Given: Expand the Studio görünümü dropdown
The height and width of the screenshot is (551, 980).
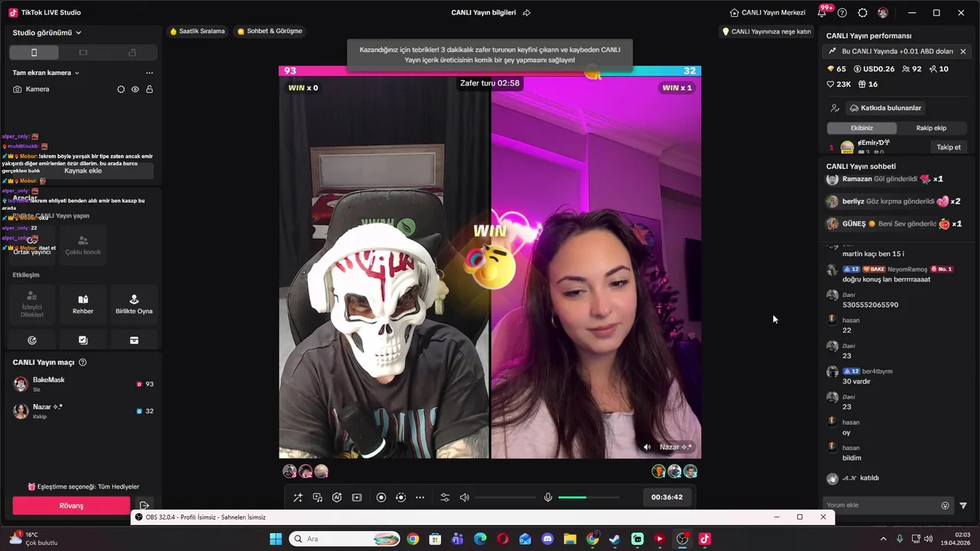Looking at the screenshot, I should pyautogui.click(x=47, y=33).
